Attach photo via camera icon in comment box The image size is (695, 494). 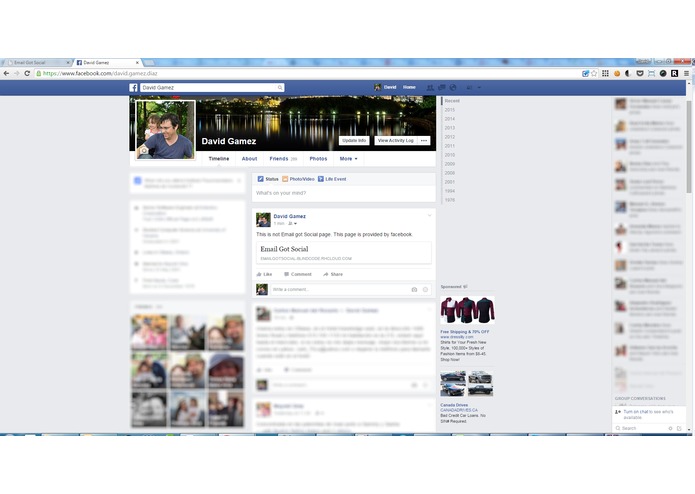pyautogui.click(x=414, y=290)
